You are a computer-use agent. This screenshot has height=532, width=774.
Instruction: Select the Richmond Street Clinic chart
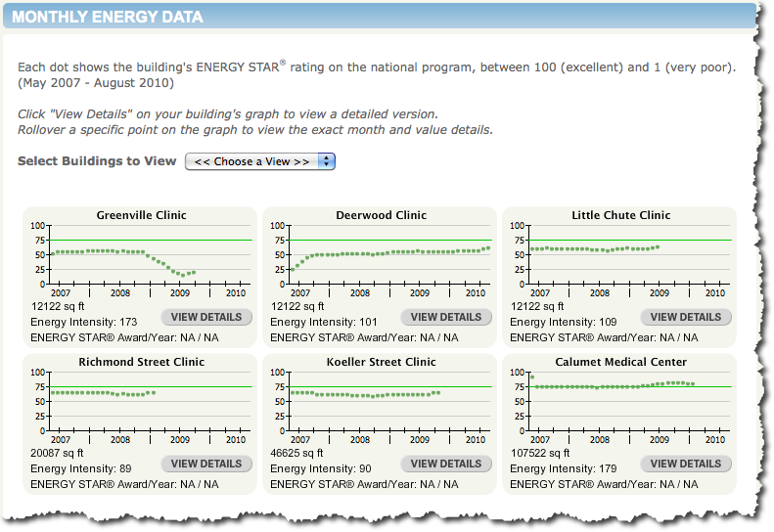(141, 402)
